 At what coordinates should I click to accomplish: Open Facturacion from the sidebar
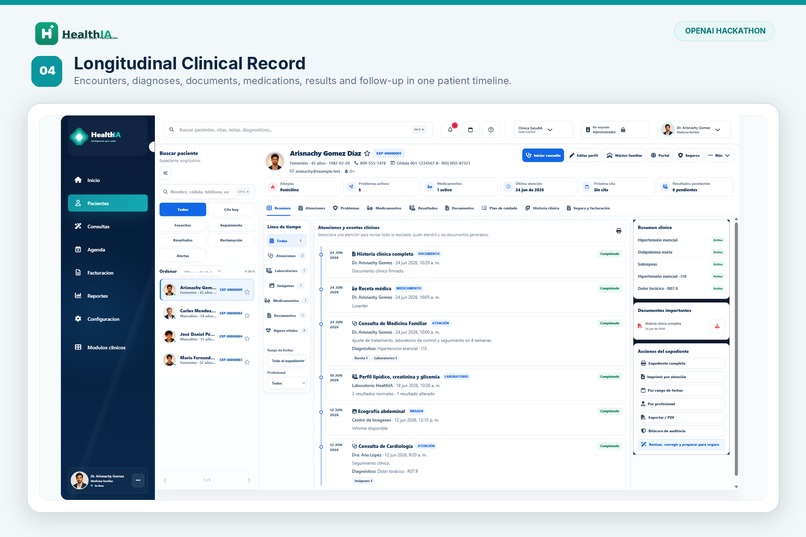pos(107,272)
